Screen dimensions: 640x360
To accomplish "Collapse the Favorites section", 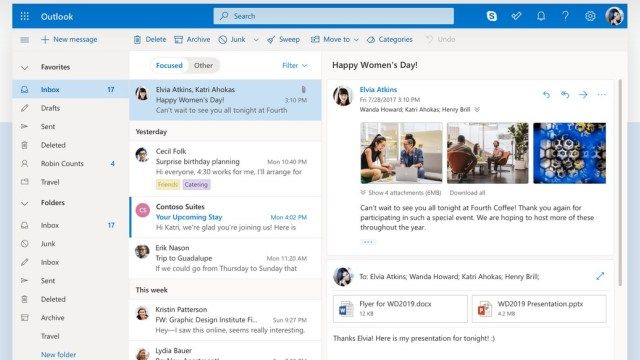I will (x=24, y=67).
